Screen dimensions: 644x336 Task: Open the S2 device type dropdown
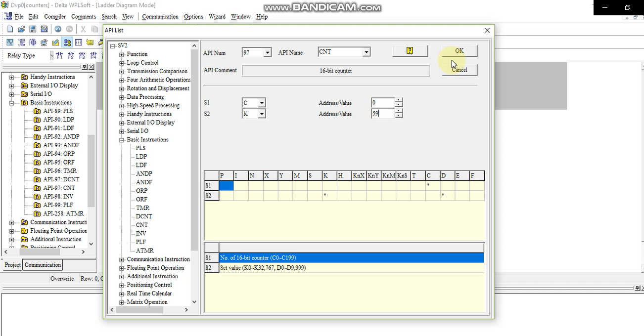pos(262,114)
